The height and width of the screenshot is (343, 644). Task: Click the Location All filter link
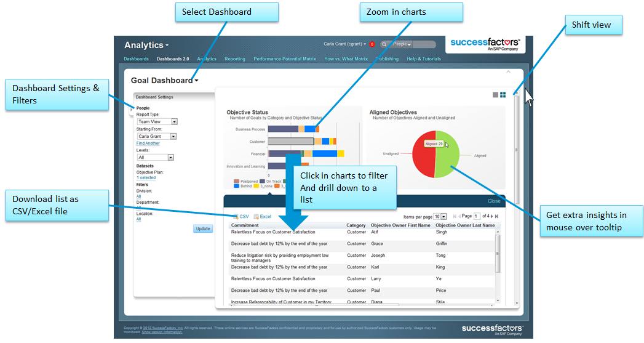coord(138,219)
